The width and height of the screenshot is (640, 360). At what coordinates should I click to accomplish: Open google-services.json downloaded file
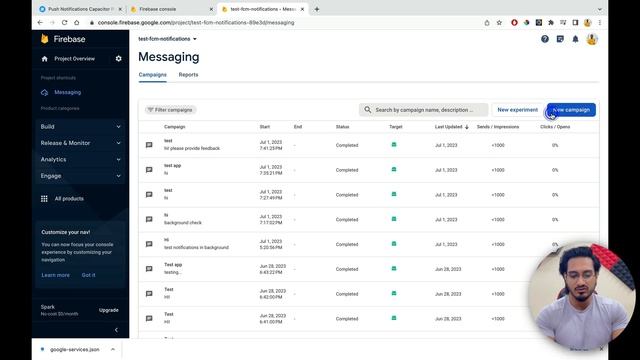coord(75,349)
